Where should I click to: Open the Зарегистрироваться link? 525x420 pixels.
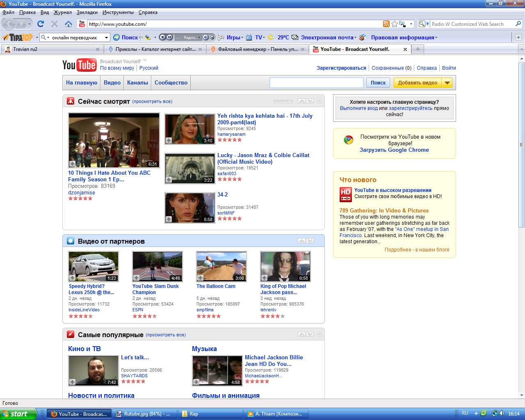coord(341,68)
